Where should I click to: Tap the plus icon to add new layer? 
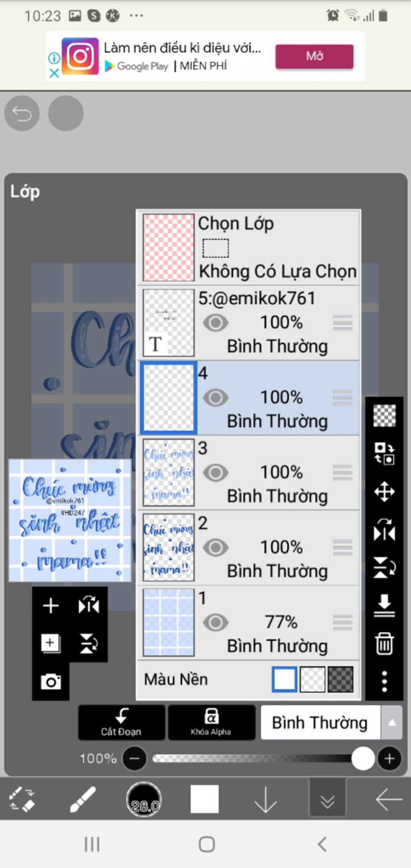click(51, 605)
